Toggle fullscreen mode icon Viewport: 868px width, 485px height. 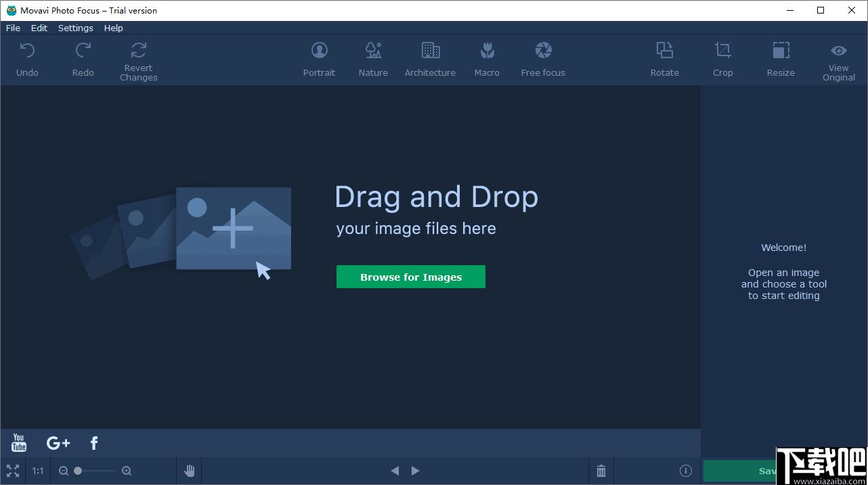13,471
